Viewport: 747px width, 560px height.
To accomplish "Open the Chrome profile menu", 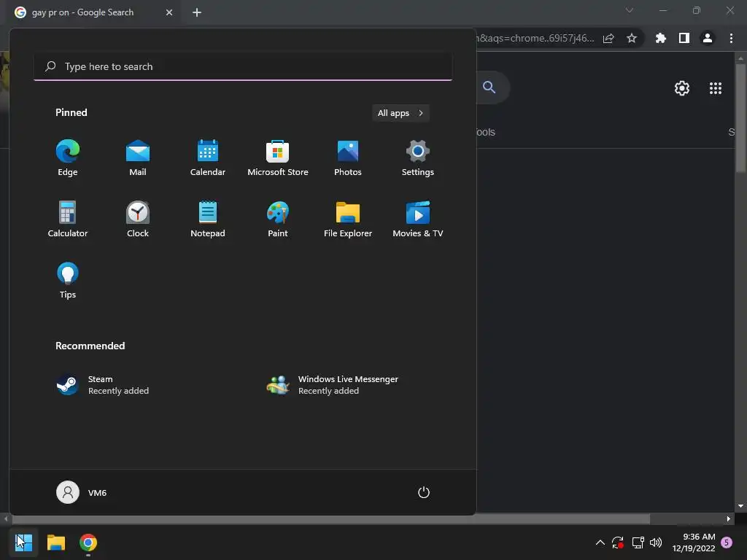I will coord(708,38).
